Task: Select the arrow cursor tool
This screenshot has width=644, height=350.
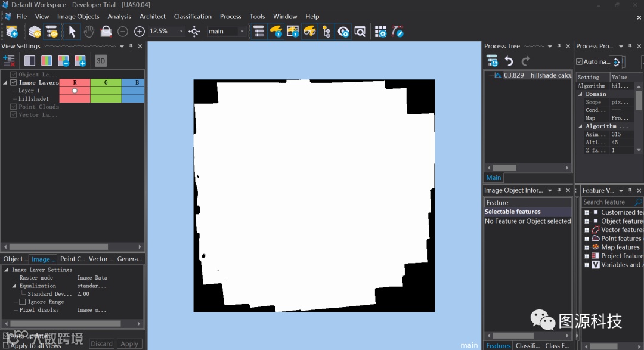Action: pos(72,31)
